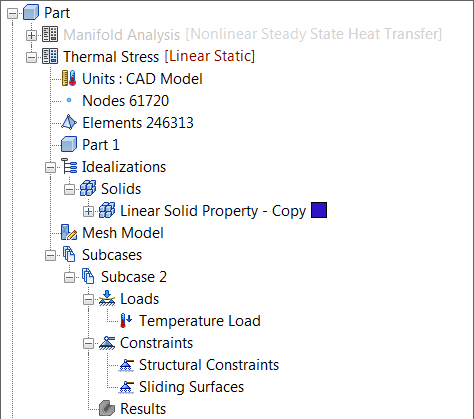Select the Solids tree item
The width and height of the screenshot is (474, 419).
click(x=121, y=189)
